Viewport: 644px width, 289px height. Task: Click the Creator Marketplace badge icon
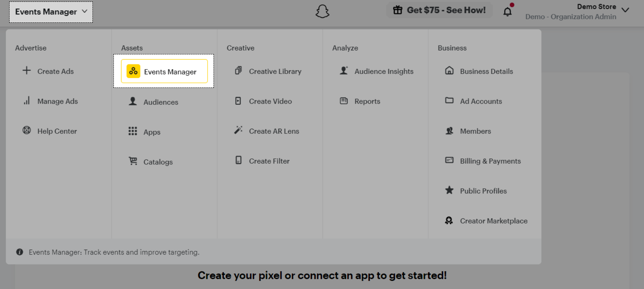(449, 220)
